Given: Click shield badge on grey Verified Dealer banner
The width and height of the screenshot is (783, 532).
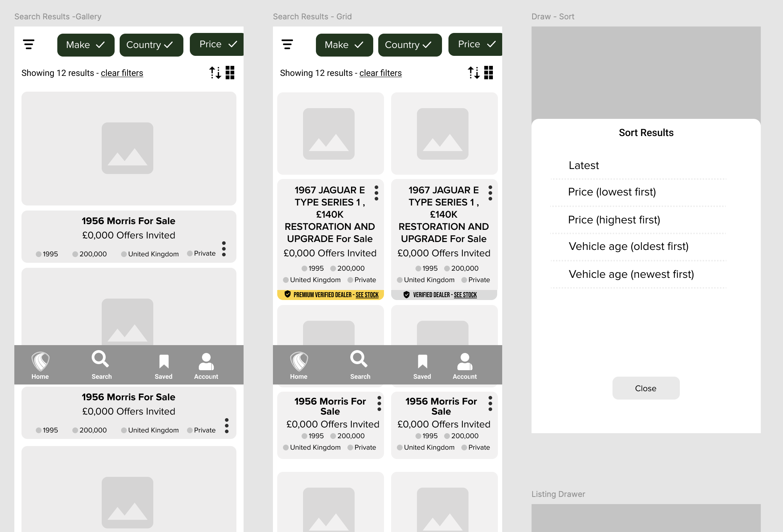Looking at the screenshot, I should [407, 295].
